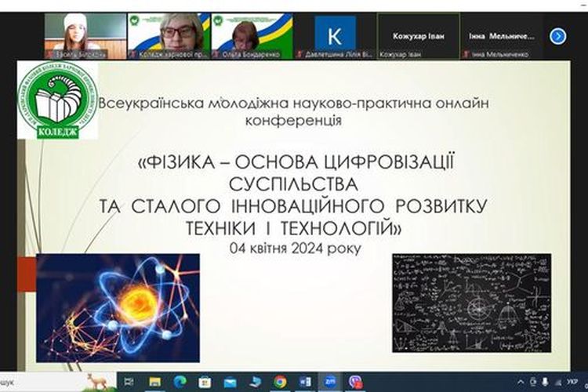588x392 pixels.
Task: Click the K avatar of Давлетшина Лілія
Action: coord(335,32)
